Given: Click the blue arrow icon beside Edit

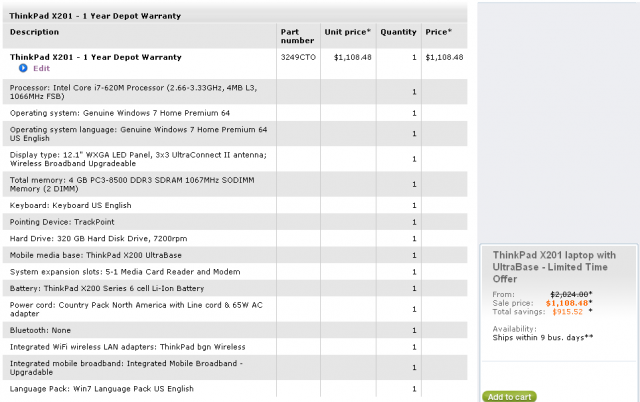Looking at the screenshot, I should (23, 68).
